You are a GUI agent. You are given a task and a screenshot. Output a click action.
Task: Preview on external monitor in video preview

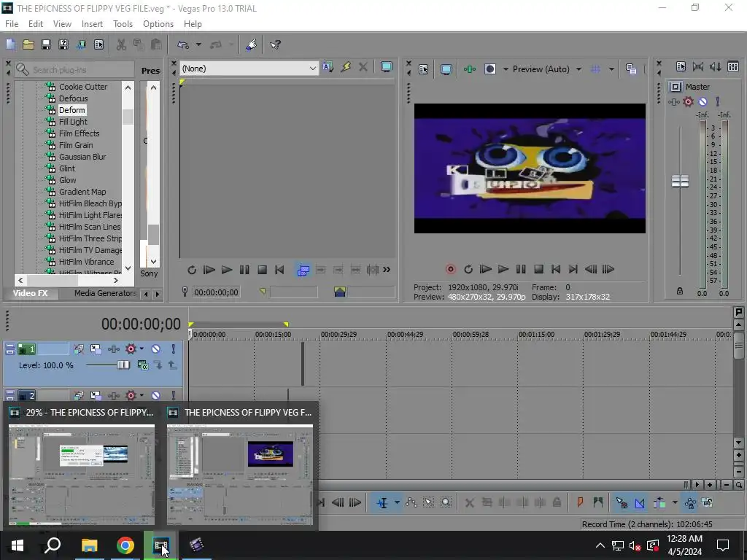[446, 69]
